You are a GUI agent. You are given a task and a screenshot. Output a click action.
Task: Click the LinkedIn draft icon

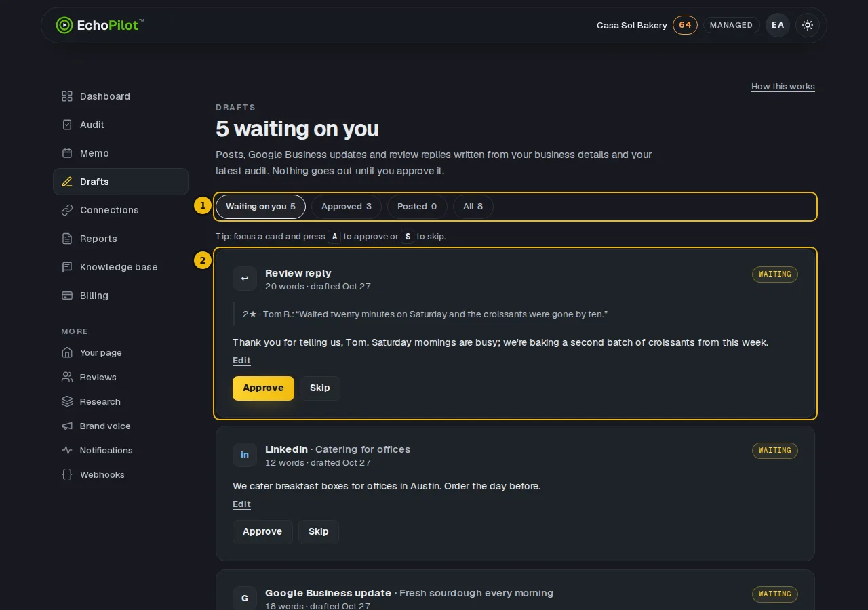point(245,455)
